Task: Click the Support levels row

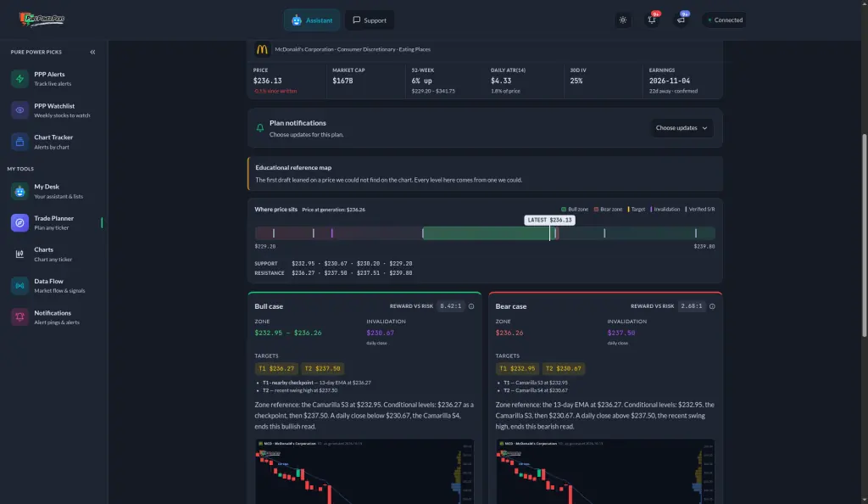Action: pyautogui.click(x=333, y=264)
